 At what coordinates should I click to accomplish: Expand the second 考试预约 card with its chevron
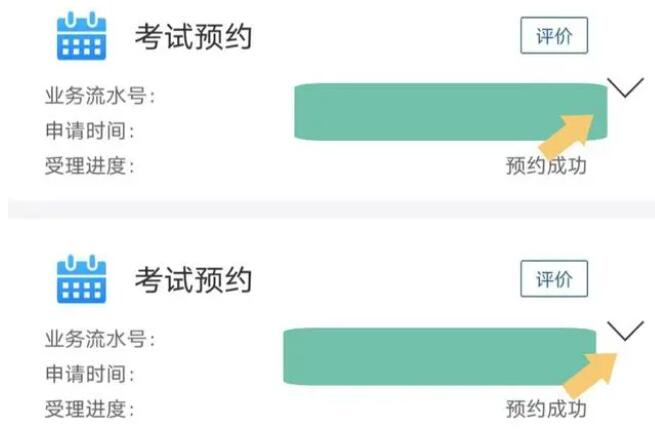(x=625, y=333)
